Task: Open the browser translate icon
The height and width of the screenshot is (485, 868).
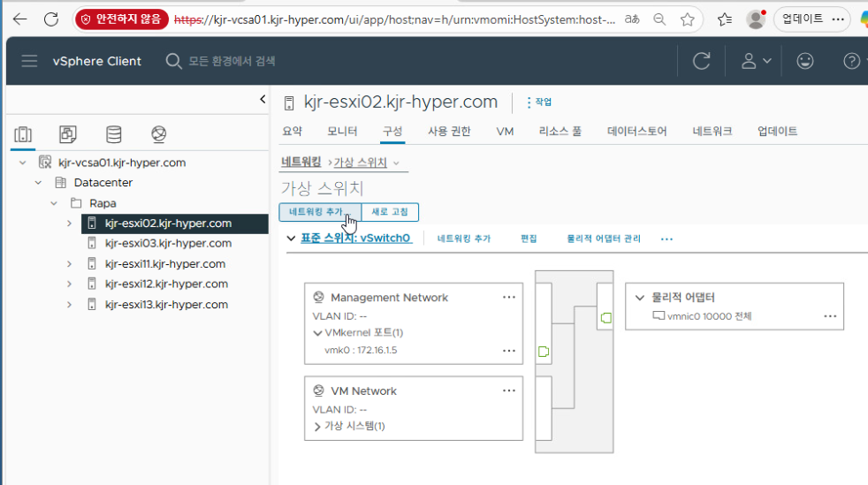Action: tap(632, 19)
